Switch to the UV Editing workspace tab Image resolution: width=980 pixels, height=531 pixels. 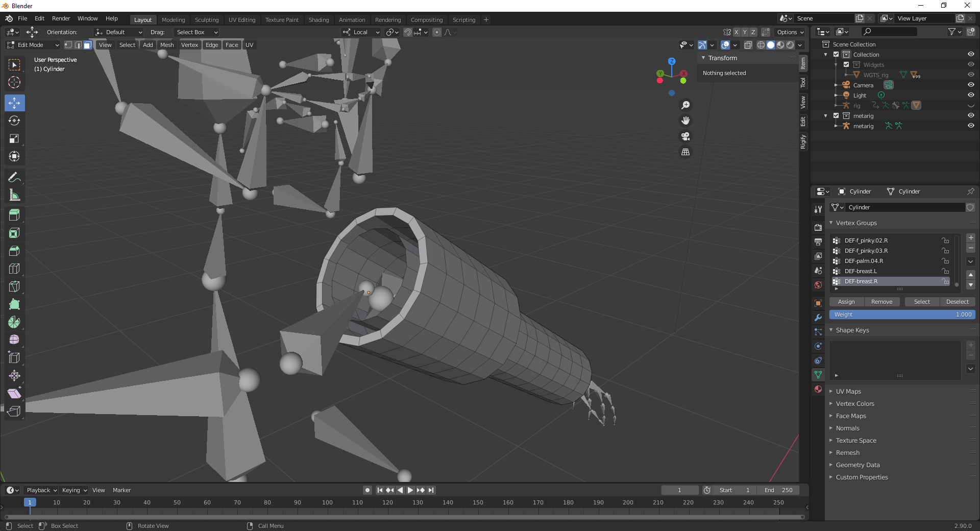coord(242,20)
